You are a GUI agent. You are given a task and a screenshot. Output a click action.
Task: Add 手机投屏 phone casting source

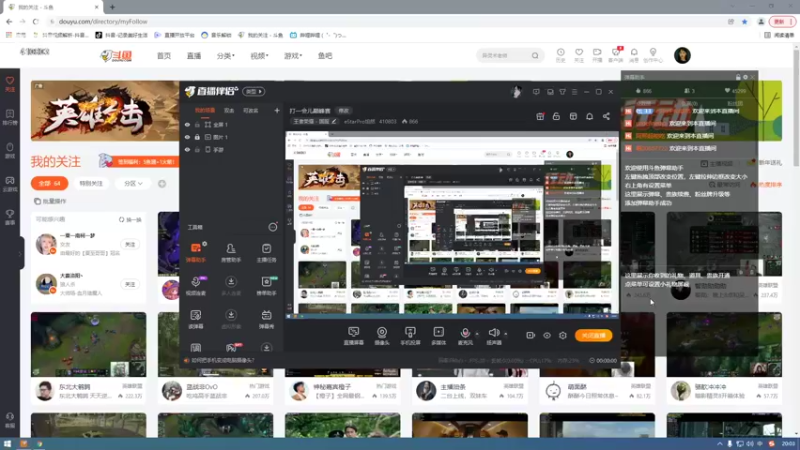[410, 336]
